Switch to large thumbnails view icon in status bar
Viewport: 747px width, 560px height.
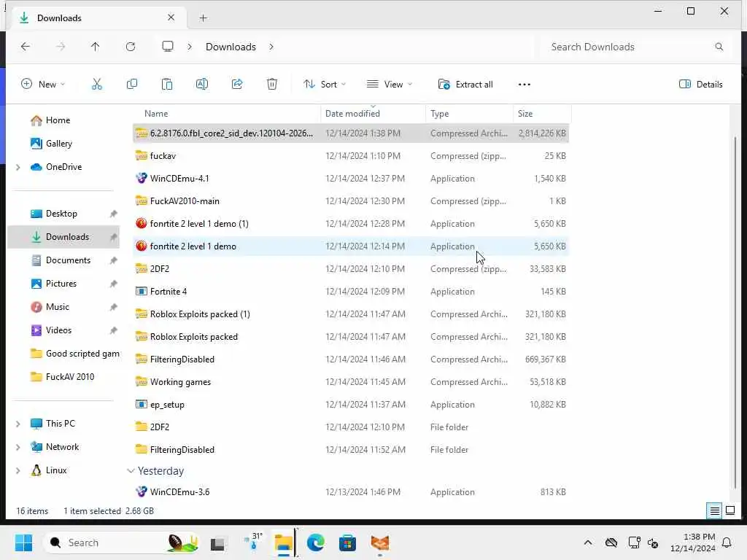click(x=729, y=510)
